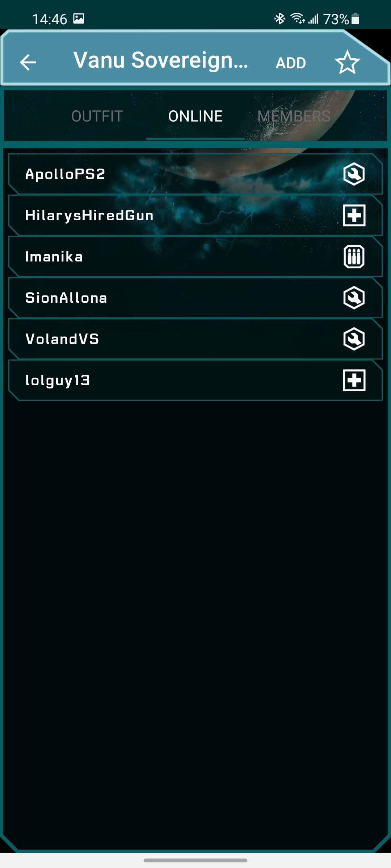Click Imanika's ammo class icon

(x=354, y=256)
